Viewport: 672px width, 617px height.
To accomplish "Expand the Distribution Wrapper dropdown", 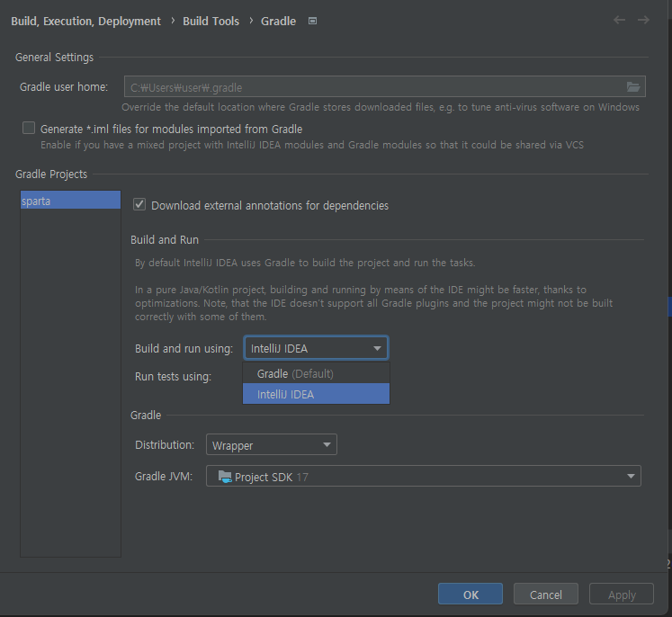I will point(272,444).
